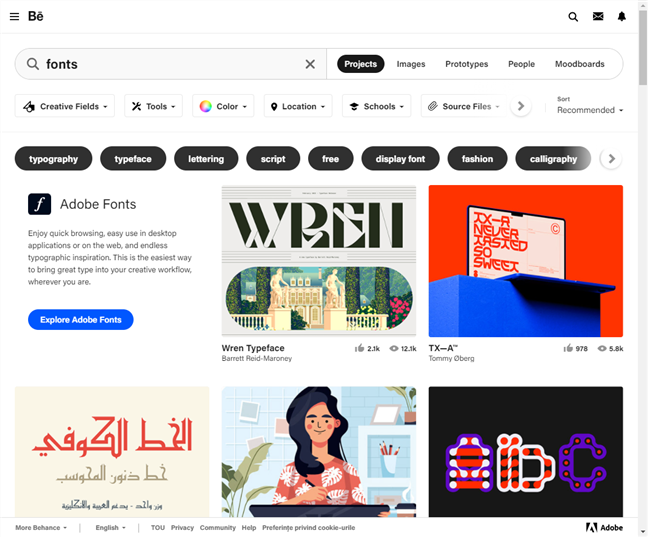
Task: Select the display font tag pill
Action: click(x=400, y=159)
